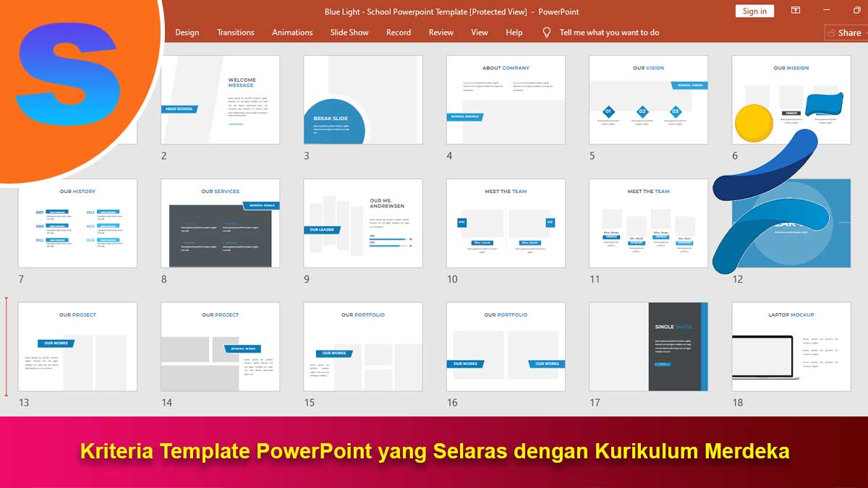
Task: Click the Sign in button
Action: (754, 11)
